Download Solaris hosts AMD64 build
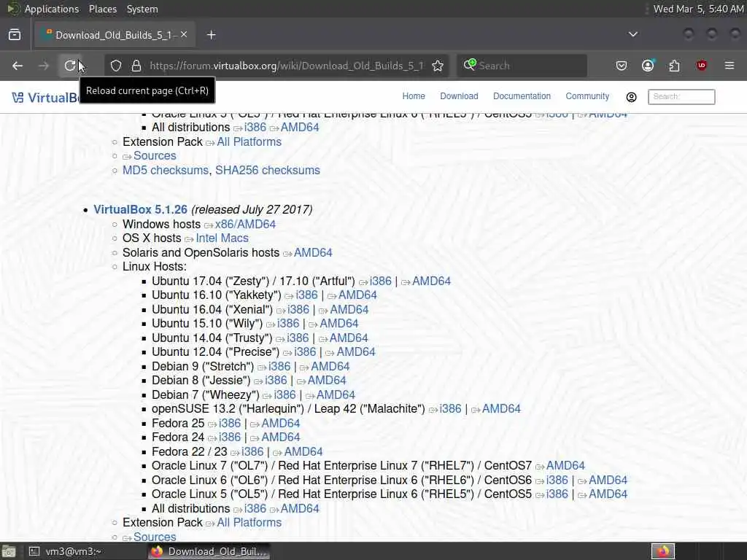 (313, 253)
